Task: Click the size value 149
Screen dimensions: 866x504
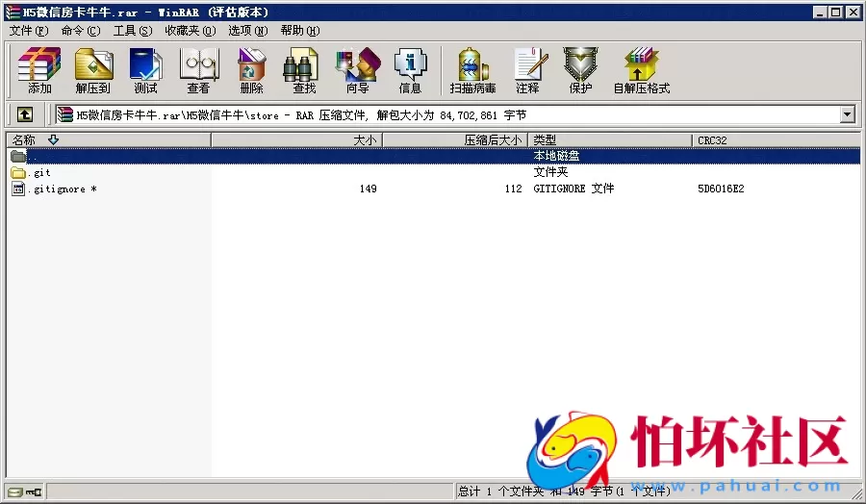Action: (x=368, y=189)
